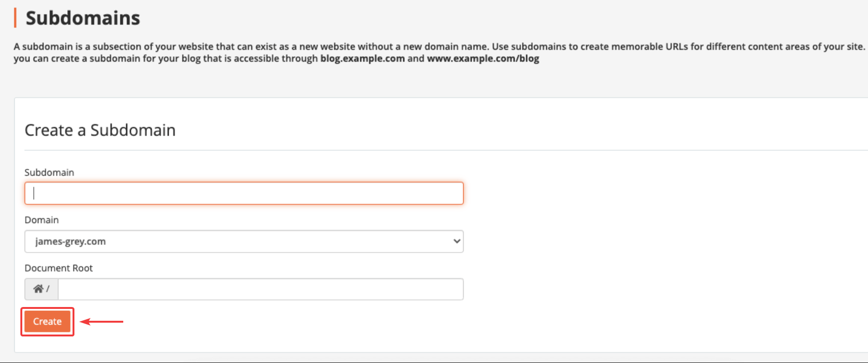Click the orange bar beside the Subdomains heading
This screenshot has width=868, height=363.
pyautogui.click(x=15, y=18)
